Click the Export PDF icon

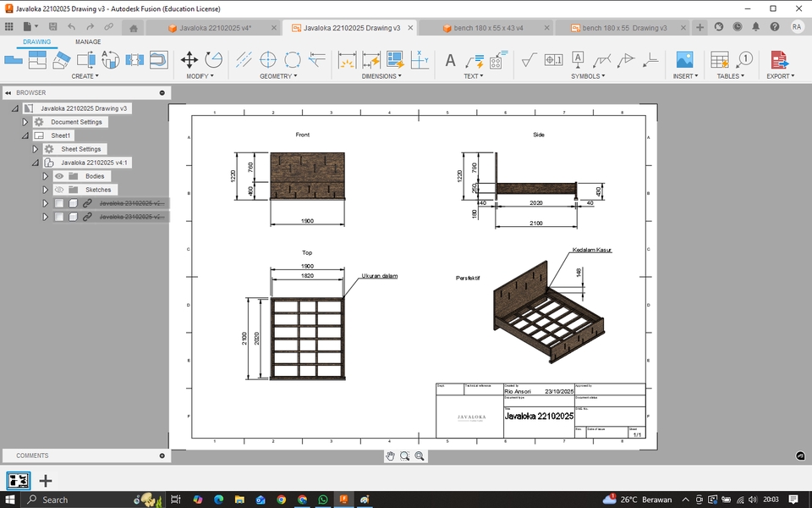click(x=779, y=60)
